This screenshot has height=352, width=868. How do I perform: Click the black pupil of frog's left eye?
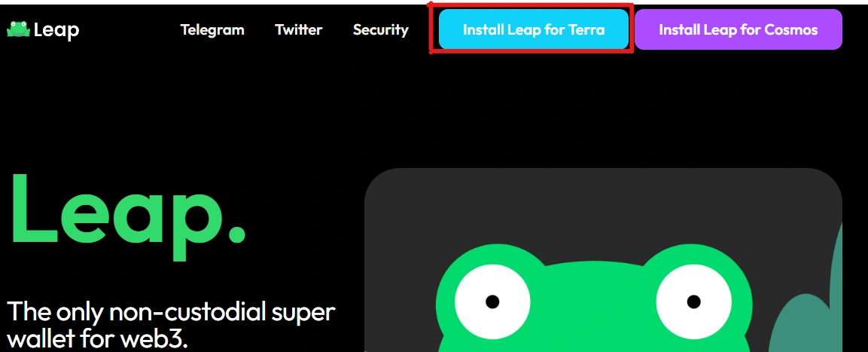coord(492,302)
